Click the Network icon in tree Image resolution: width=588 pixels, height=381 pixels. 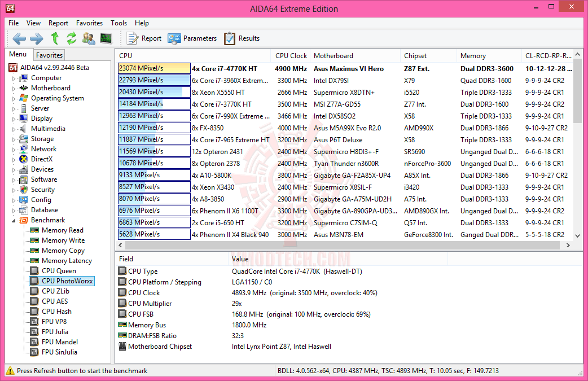coord(24,149)
